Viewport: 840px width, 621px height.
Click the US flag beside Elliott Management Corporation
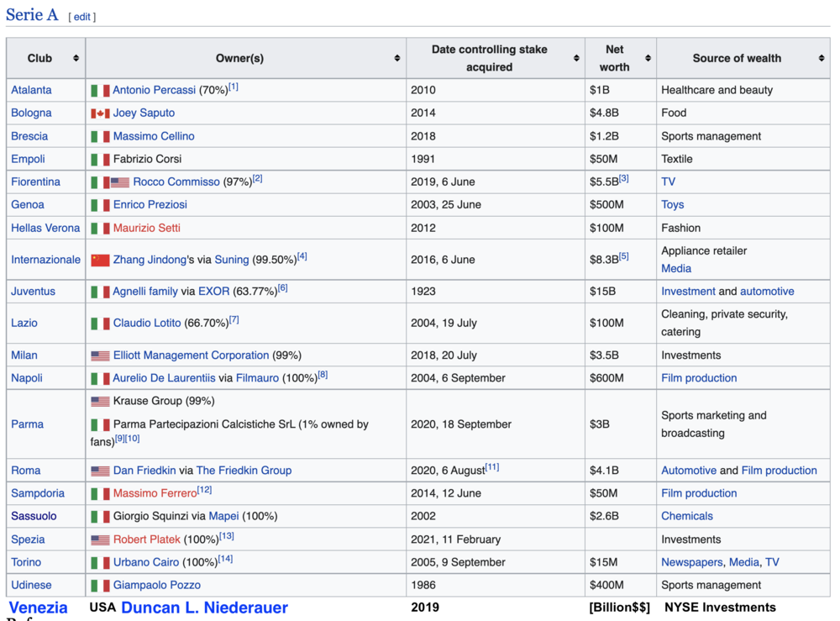click(100, 355)
